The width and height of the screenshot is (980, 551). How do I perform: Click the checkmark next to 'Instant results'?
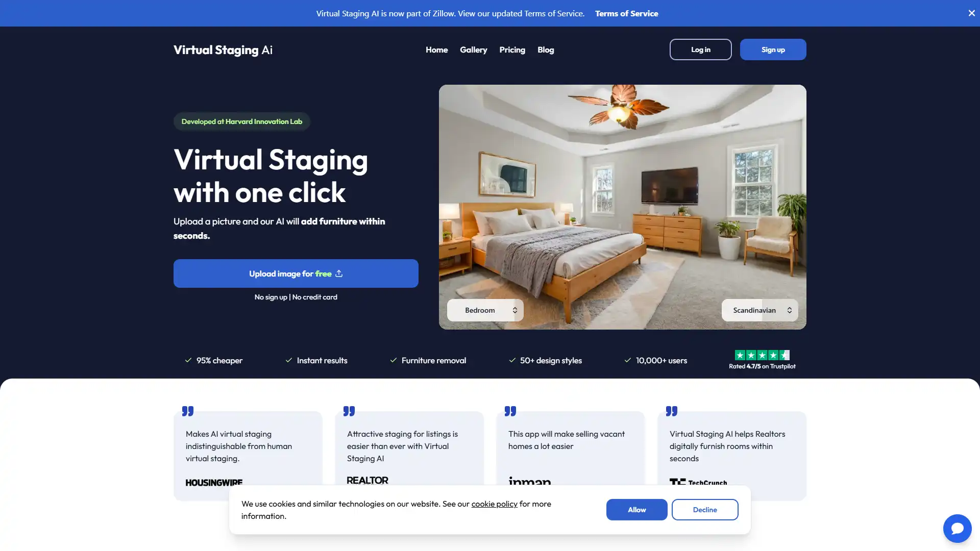click(x=289, y=360)
